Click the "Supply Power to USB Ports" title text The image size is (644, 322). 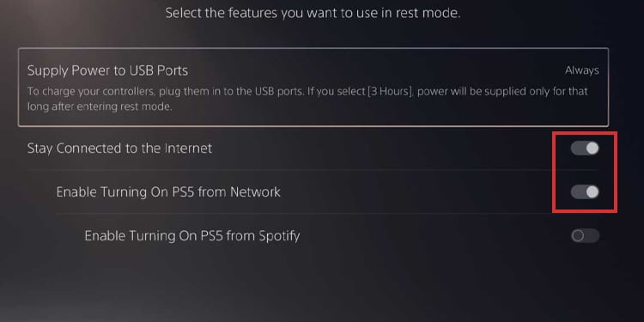click(107, 70)
